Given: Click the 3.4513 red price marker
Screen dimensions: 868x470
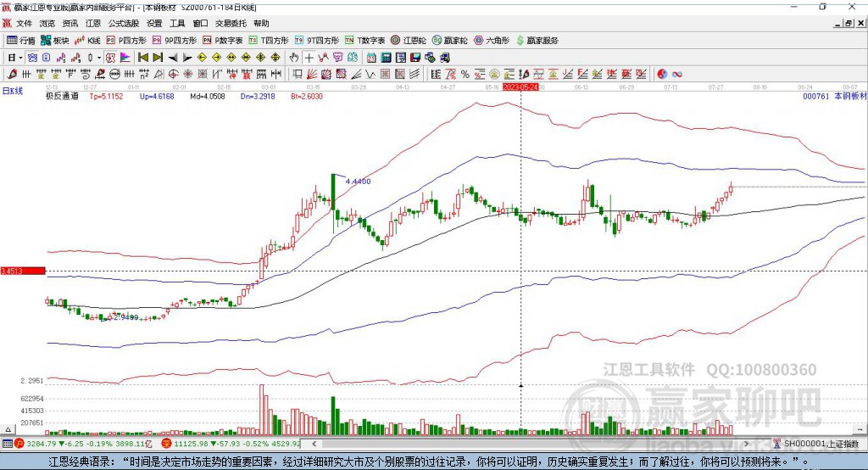Looking at the screenshot, I should pyautogui.click(x=23, y=271).
